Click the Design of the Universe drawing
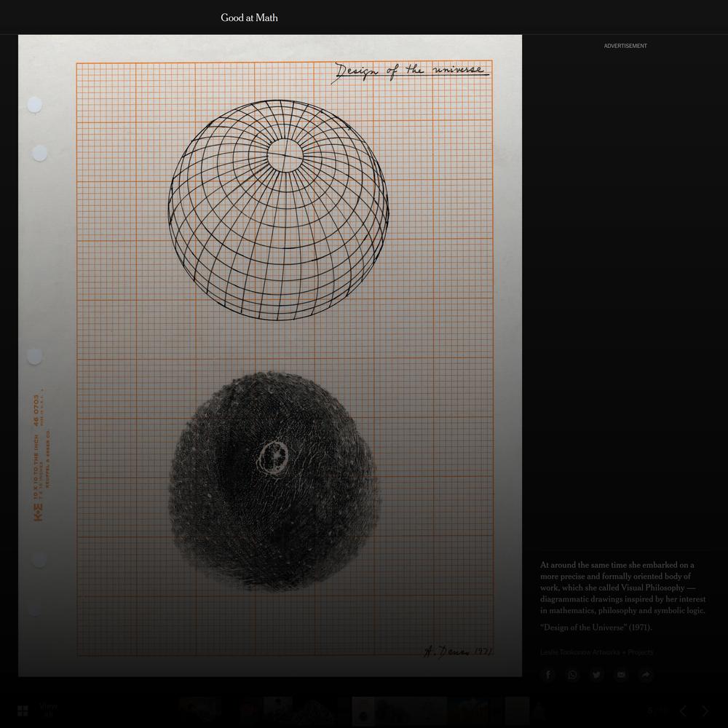728x728 pixels. pos(270,355)
